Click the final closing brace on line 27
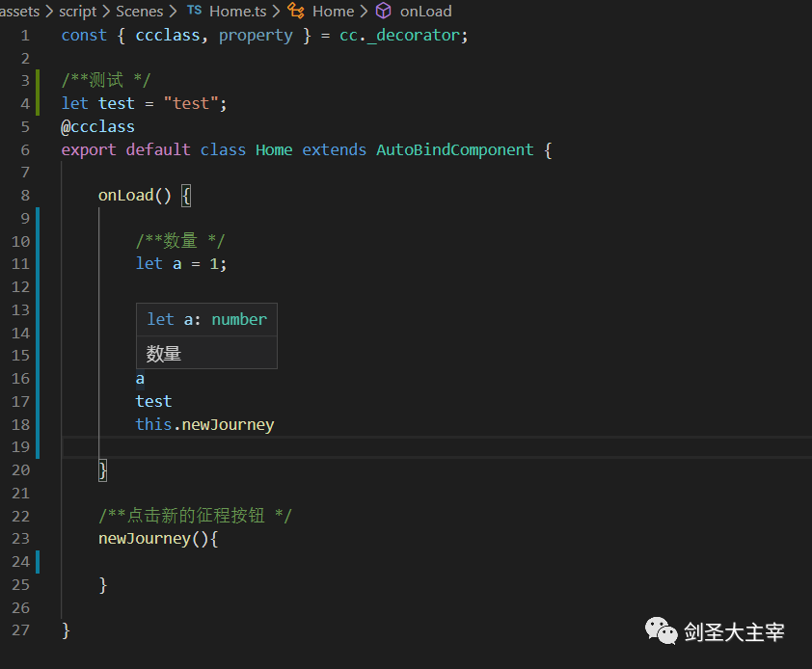812x669 pixels. (x=66, y=630)
